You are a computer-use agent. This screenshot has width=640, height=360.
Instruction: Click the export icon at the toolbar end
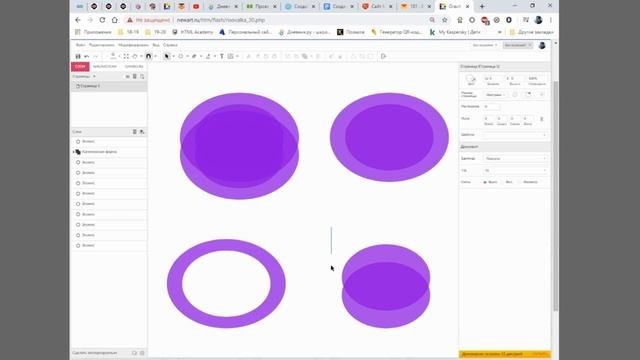tap(384, 56)
